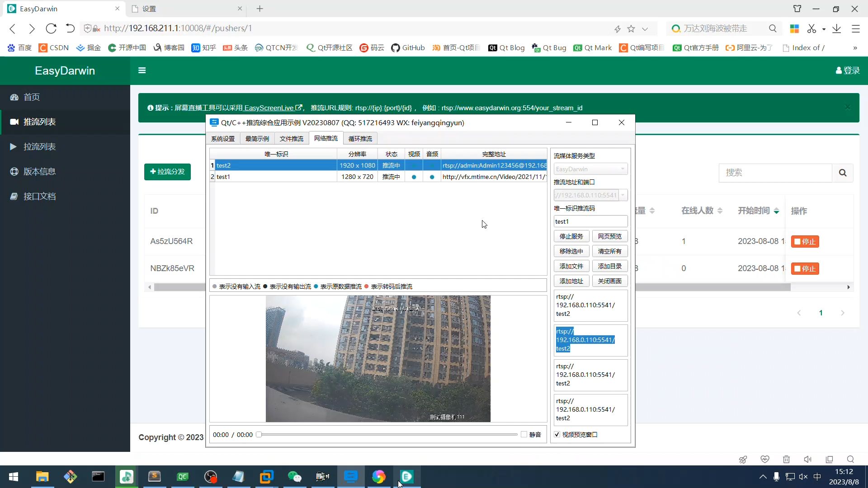Screen dimensions: 868x488
Task: Go to previous page arrow in pagination
Action: tap(799, 313)
